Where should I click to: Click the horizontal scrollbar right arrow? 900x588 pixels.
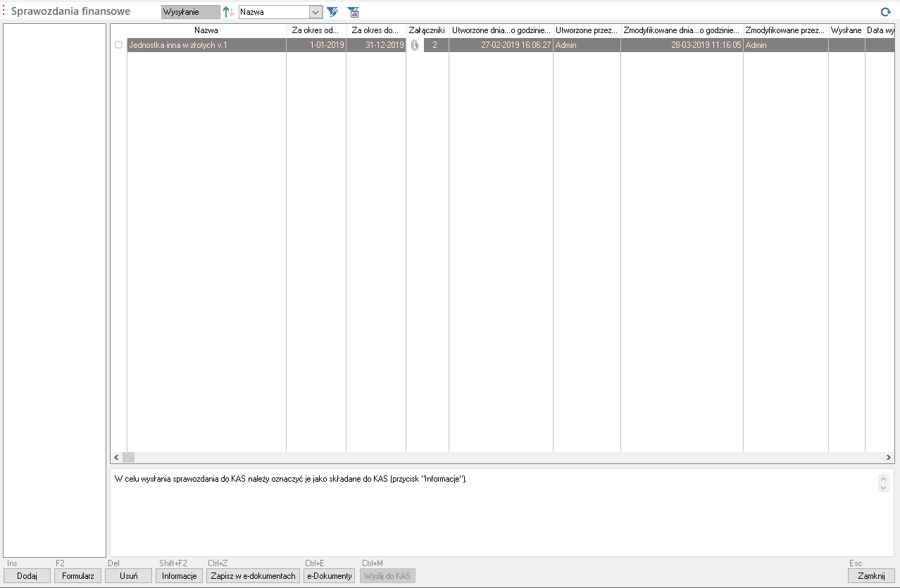(888, 458)
